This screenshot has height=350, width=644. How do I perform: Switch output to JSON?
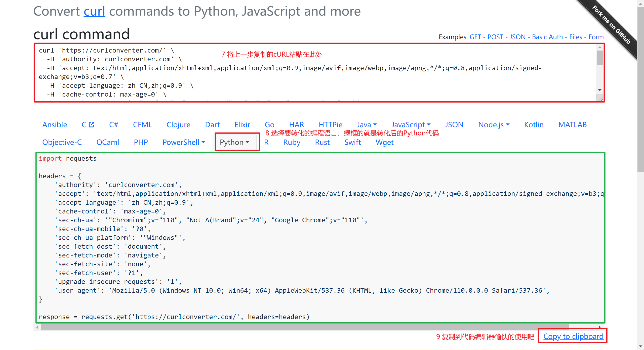click(x=454, y=125)
